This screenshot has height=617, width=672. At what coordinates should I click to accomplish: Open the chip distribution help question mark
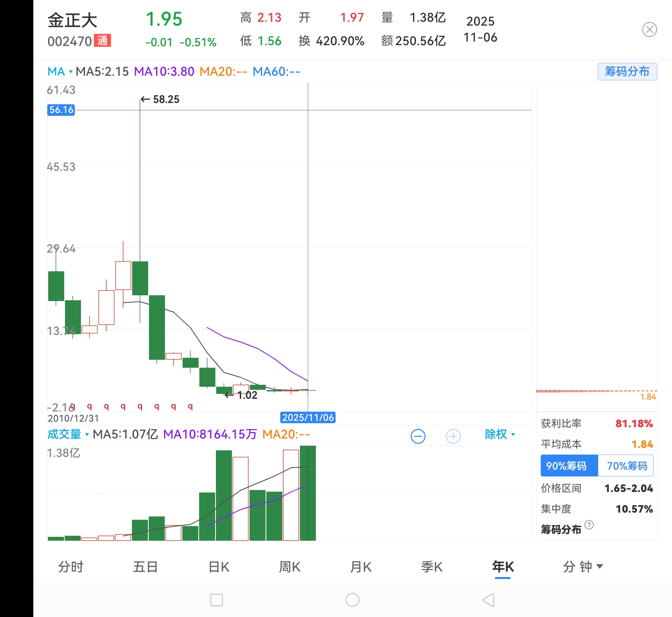click(589, 525)
